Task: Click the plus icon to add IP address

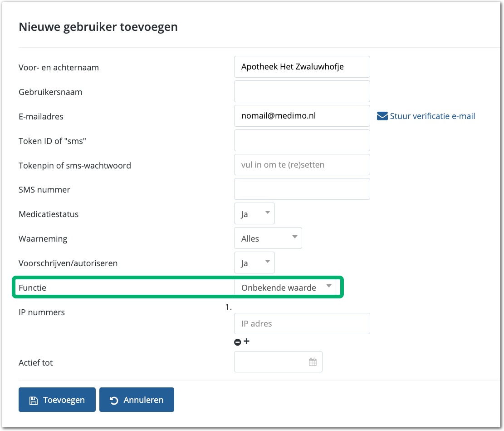Action: click(x=246, y=341)
